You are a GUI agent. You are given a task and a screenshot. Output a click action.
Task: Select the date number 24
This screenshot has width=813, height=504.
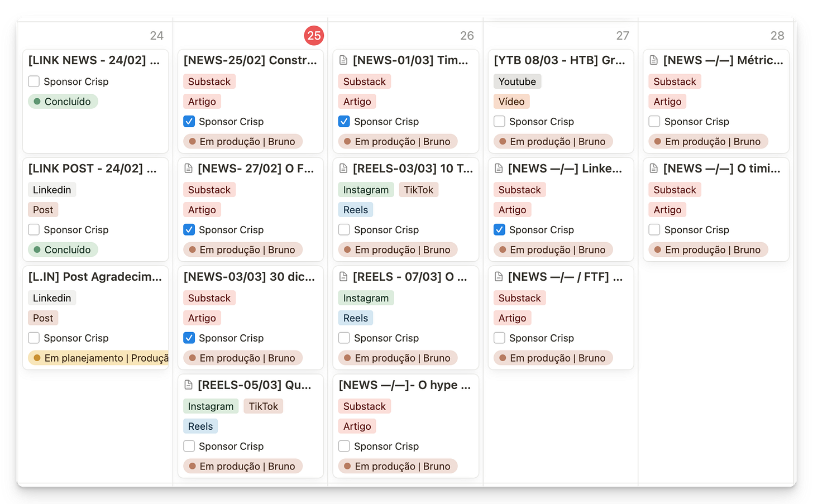[x=157, y=36]
